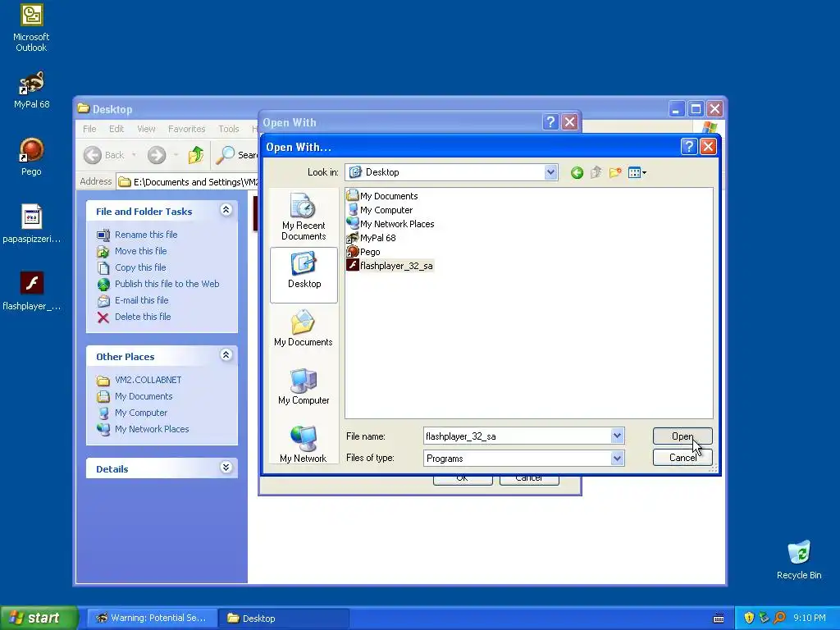Viewport: 840px width, 630px height.
Task: Click the magnifier tray icon
Action: [779, 619]
